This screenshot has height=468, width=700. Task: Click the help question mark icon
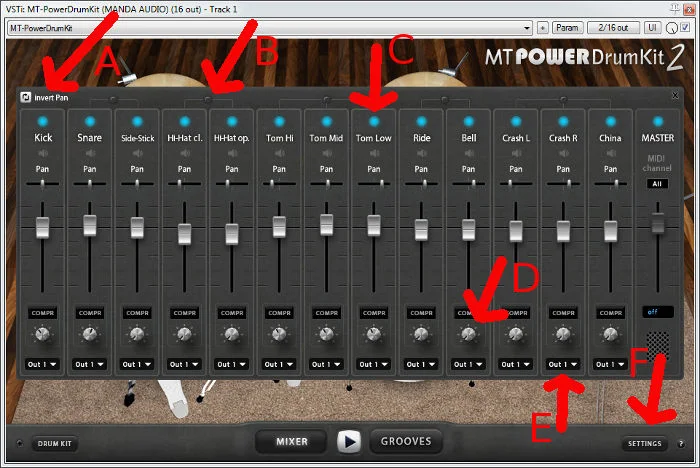[x=681, y=443]
